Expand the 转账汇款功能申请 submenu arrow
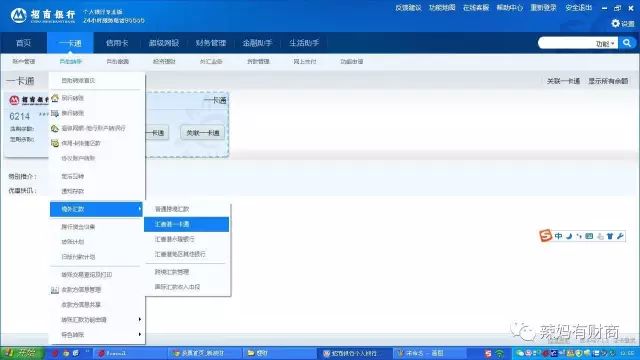 tap(140, 320)
